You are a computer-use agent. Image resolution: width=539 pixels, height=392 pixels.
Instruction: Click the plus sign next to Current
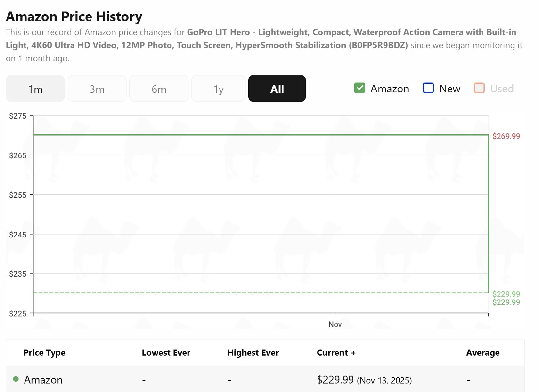coord(353,353)
